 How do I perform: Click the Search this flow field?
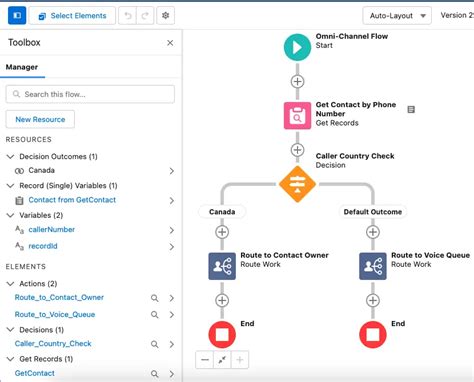tap(90, 94)
